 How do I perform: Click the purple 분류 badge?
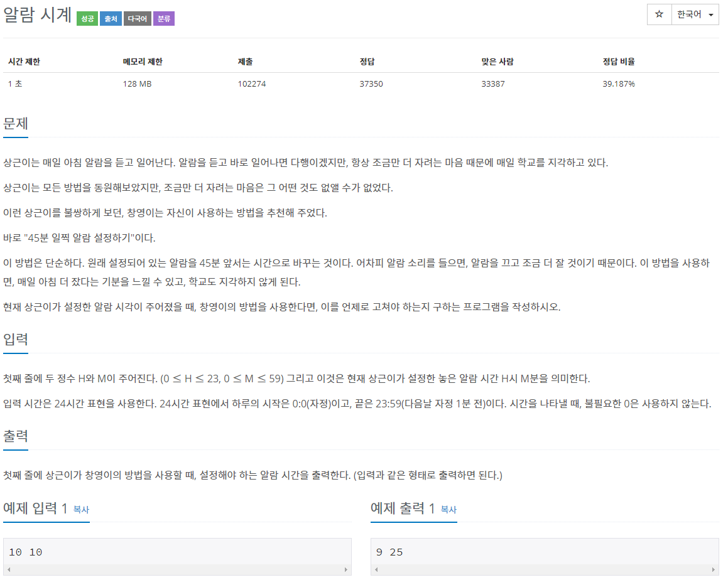pyautogui.click(x=164, y=19)
